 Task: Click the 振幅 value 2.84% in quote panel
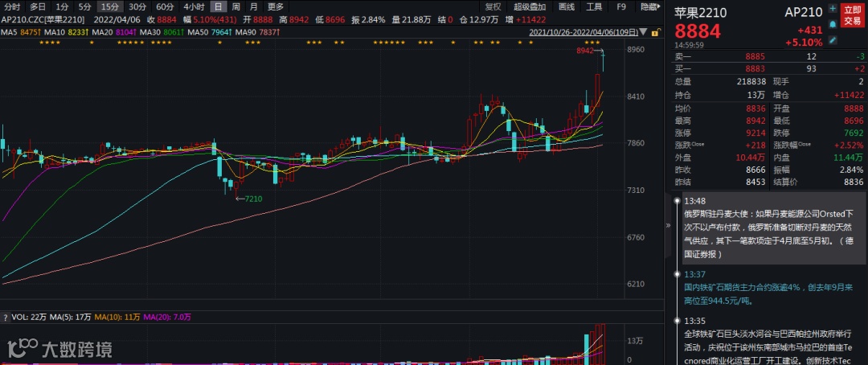click(x=852, y=170)
